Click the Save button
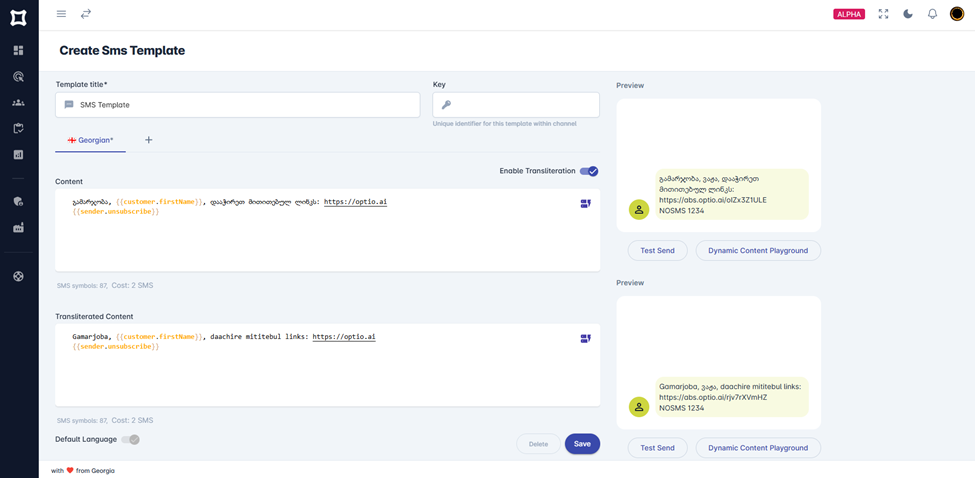 tap(582, 444)
